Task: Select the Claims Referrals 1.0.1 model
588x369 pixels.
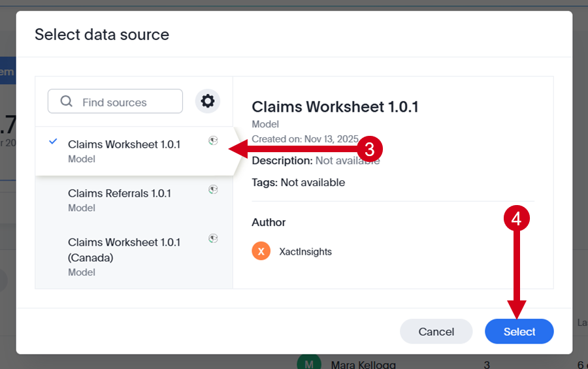Action: coord(134,200)
